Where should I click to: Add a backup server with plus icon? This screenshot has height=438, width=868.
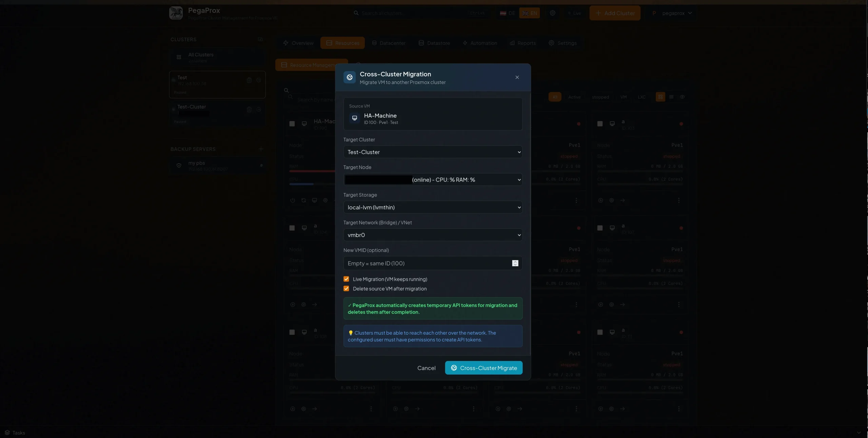click(x=261, y=149)
